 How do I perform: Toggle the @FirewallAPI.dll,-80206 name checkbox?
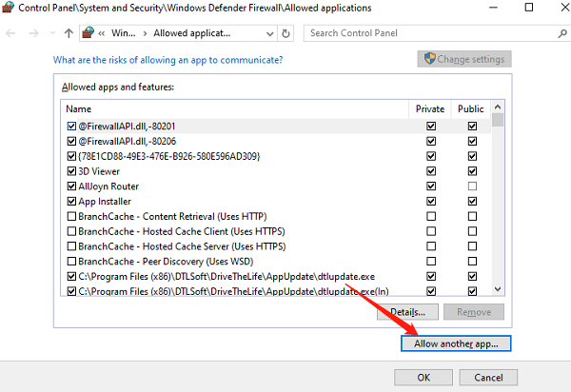[x=71, y=141]
